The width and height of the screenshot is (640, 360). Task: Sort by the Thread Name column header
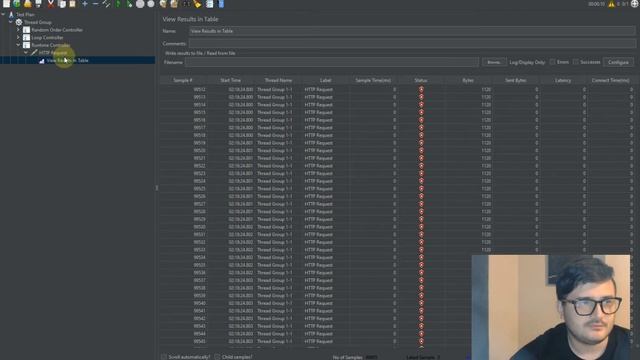point(278,80)
